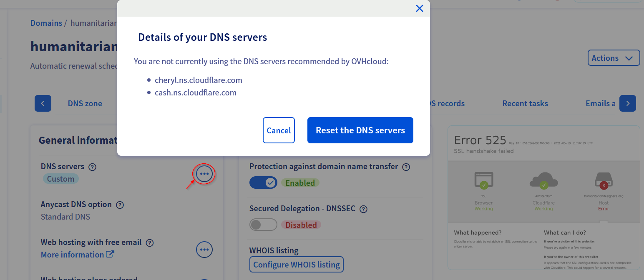Click Reset the DNS servers button

coord(360,130)
